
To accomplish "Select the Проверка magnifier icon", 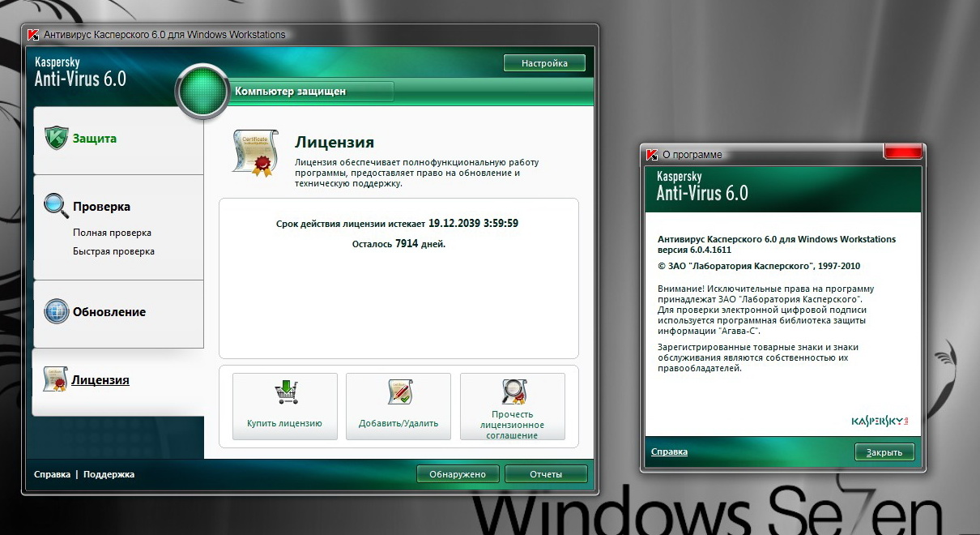I will click(x=56, y=206).
